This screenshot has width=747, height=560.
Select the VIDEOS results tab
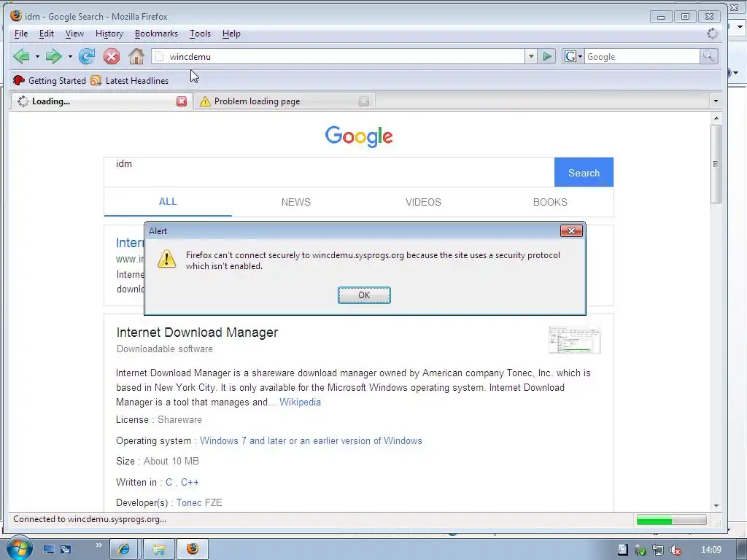coord(423,202)
